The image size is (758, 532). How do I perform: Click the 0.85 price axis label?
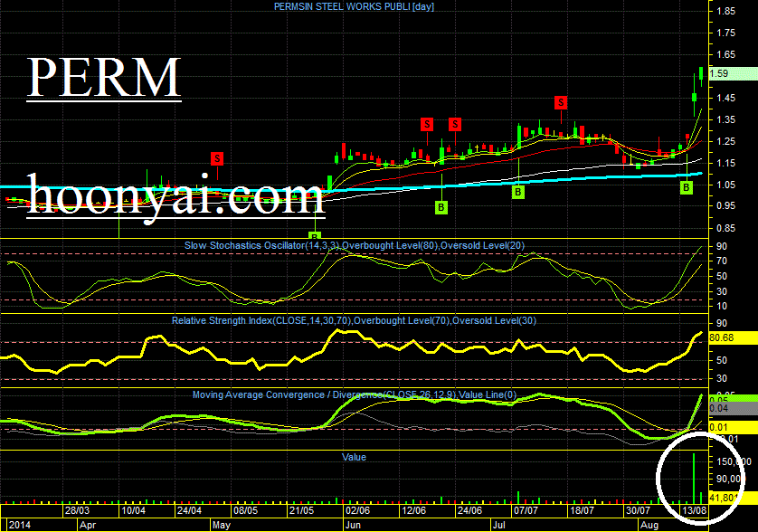(x=726, y=228)
